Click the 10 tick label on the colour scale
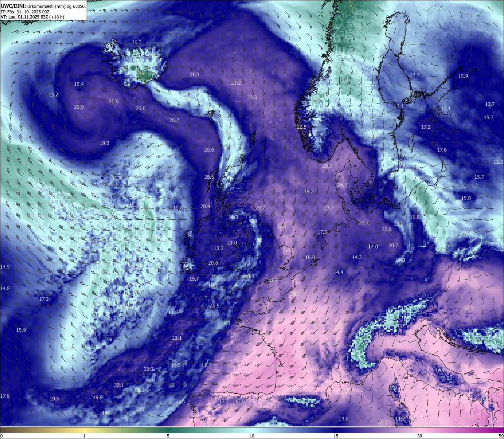The image size is (504, 439). [x=252, y=436]
